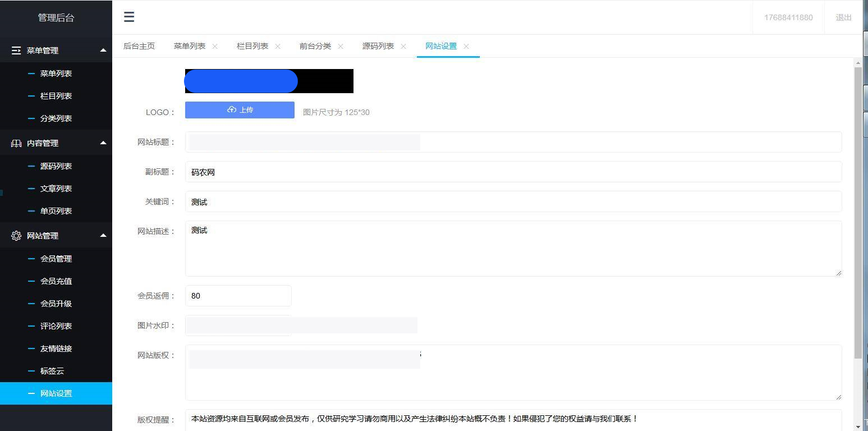Click inside the 会员返佣 input field
This screenshot has height=431, width=868.
238,296
